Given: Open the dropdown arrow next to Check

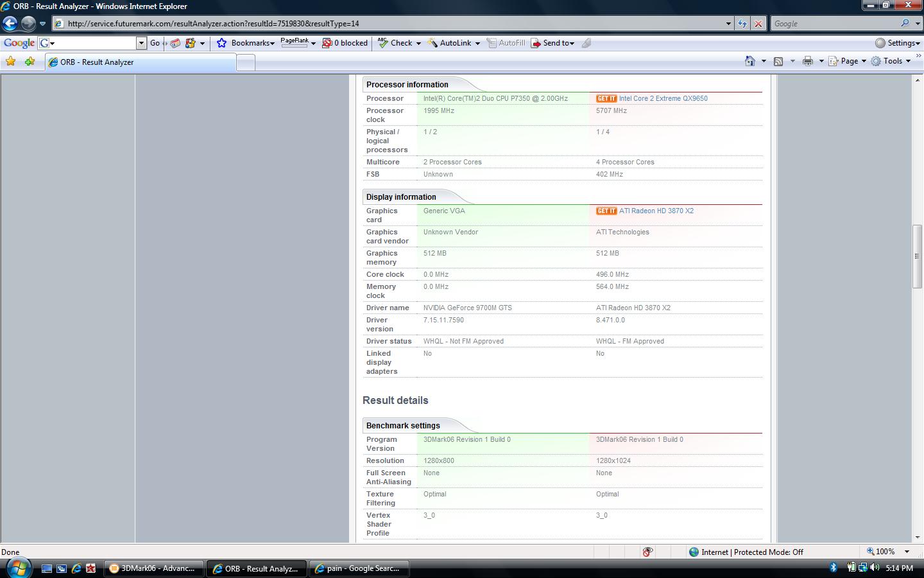Looking at the screenshot, I should (x=418, y=44).
